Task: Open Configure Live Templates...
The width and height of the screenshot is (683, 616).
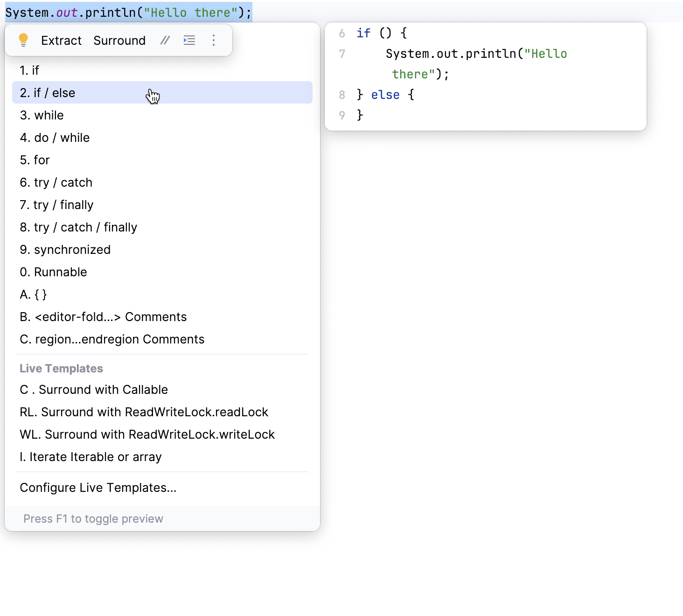Action: (x=98, y=488)
